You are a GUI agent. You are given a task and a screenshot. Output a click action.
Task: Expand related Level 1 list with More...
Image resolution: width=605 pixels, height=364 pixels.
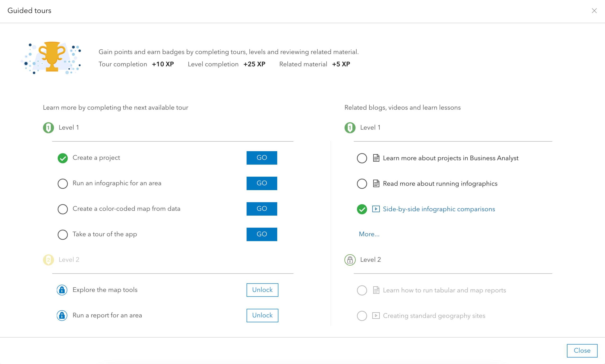point(369,234)
